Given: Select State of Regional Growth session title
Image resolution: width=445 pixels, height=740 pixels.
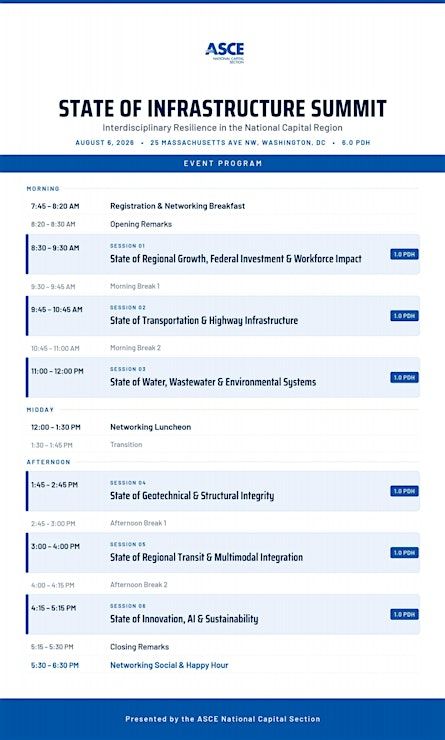Looking at the screenshot, I should tap(235, 259).
